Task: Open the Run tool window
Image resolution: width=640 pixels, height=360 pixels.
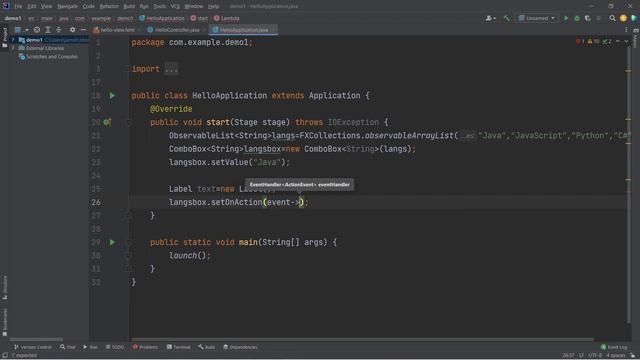Action: [90, 347]
